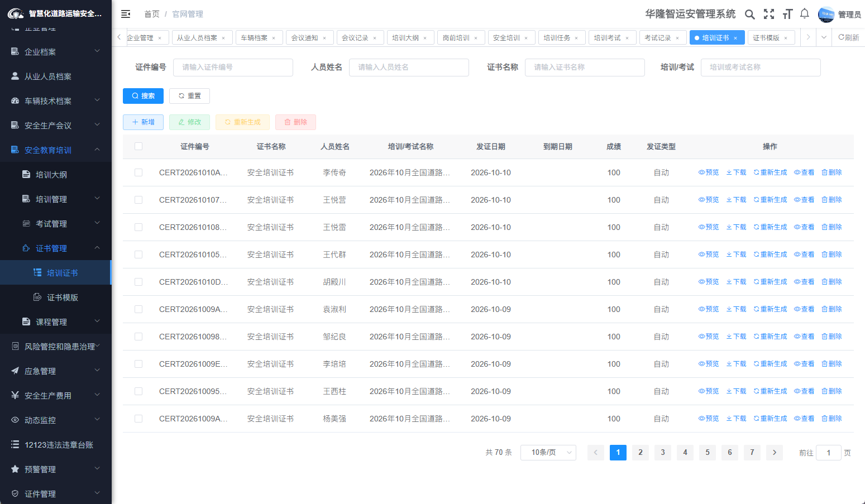Tick the checkbox for 李传奇's row
This screenshot has width=865, height=504.
coord(138,172)
